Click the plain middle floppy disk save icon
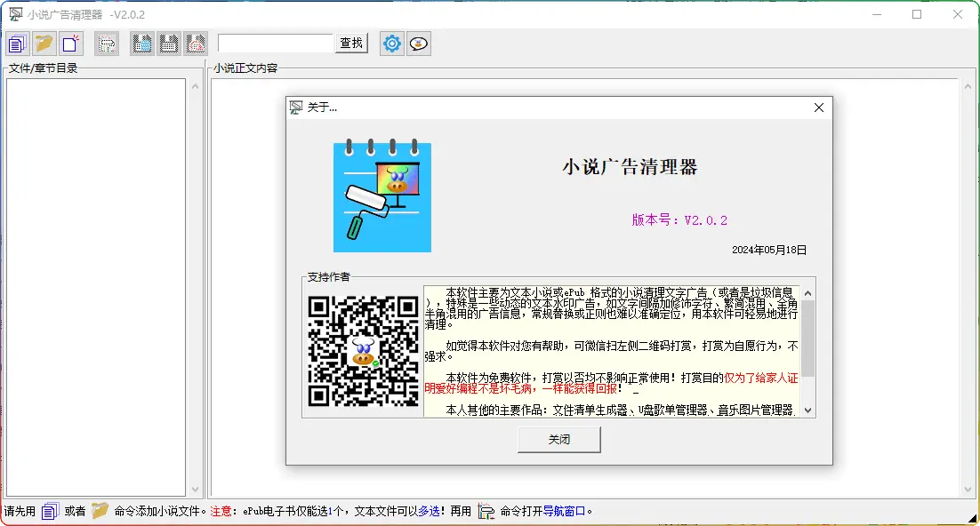This screenshot has width=980, height=526. point(169,44)
